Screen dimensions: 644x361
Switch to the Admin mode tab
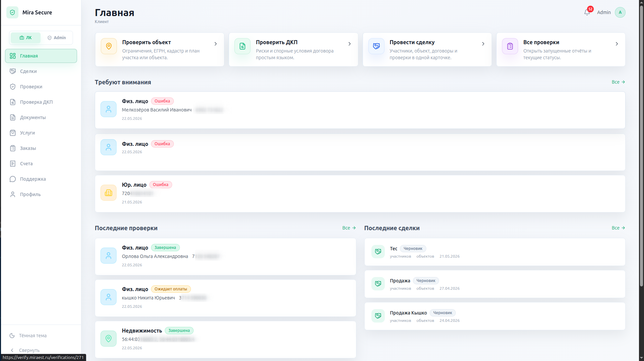pyautogui.click(x=57, y=38)
